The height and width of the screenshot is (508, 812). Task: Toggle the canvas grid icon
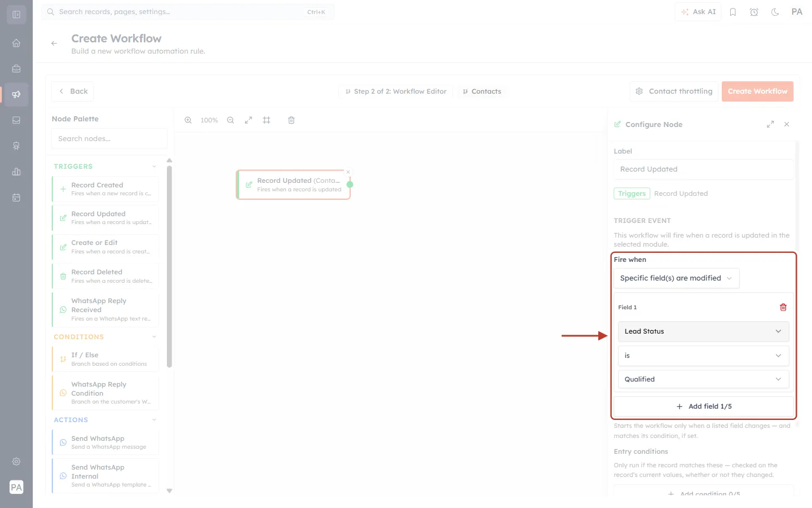click(267, 120)
